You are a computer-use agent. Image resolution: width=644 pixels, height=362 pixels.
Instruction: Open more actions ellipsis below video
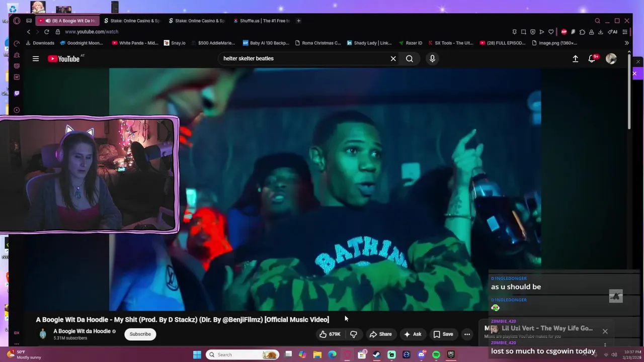click(467, 334)
